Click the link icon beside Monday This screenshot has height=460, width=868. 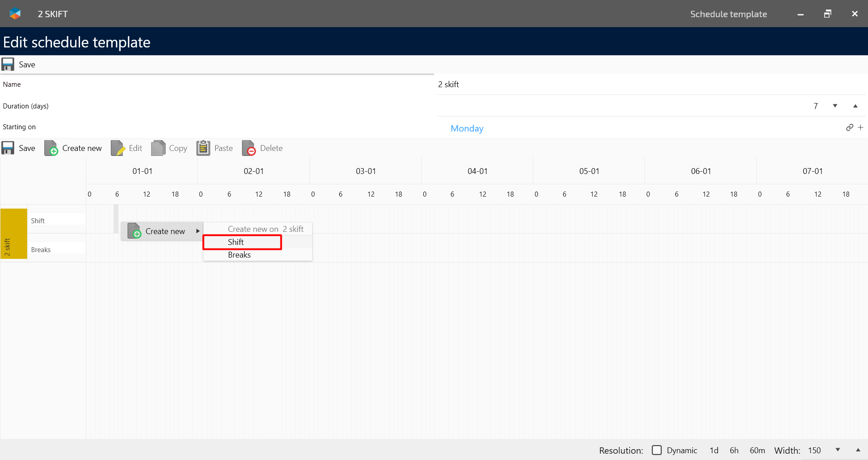849,128
